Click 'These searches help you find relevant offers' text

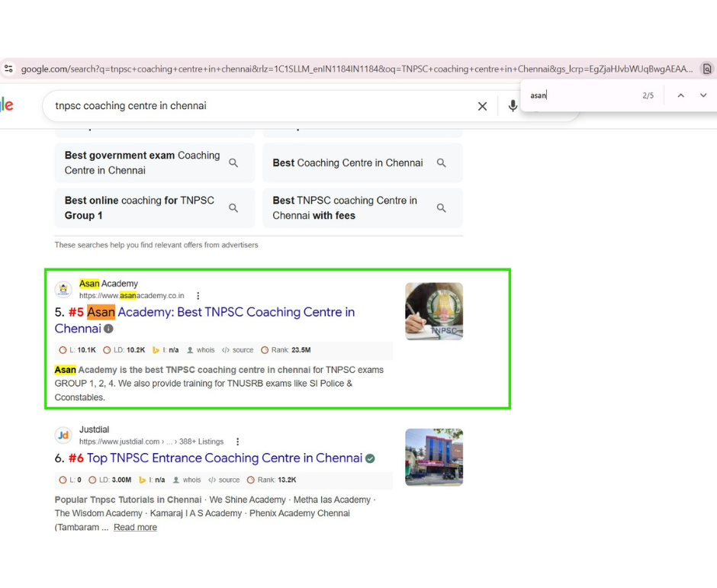pyautogui.click(x=156, y=245)
